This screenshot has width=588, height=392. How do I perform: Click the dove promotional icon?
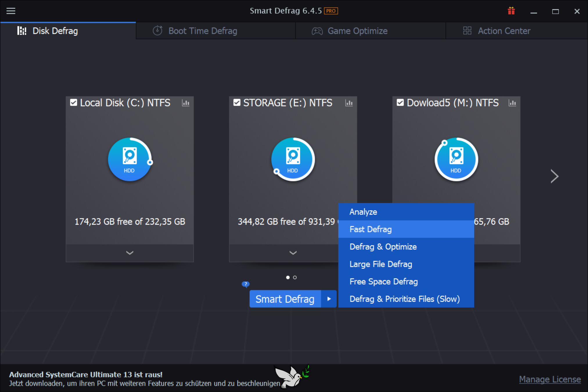pos(292,377)
